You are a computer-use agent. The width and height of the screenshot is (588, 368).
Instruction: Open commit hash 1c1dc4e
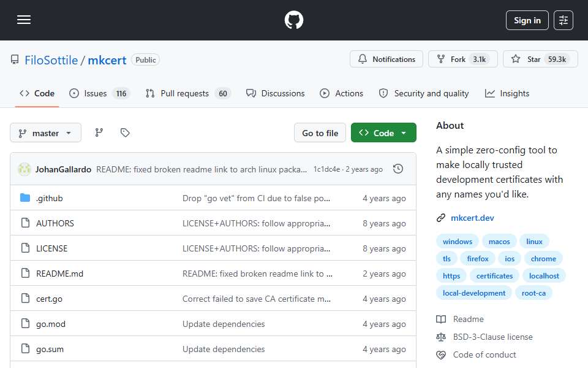tap(326, 169)
